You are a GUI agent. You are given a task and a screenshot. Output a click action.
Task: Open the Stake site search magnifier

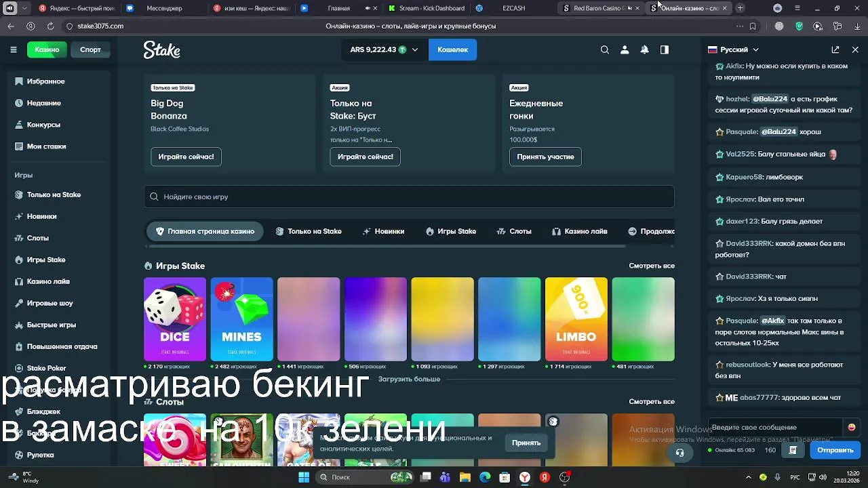(x=605, y=49)
